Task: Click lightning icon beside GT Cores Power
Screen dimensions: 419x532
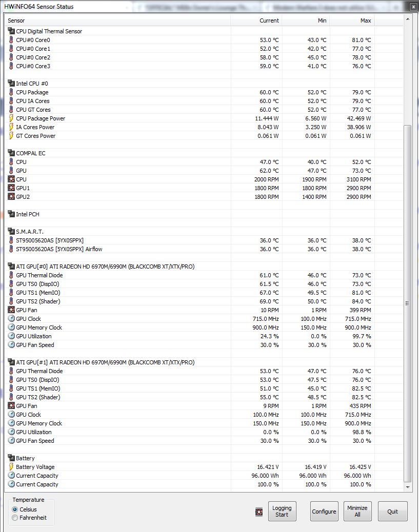Action: click(11, 136)
